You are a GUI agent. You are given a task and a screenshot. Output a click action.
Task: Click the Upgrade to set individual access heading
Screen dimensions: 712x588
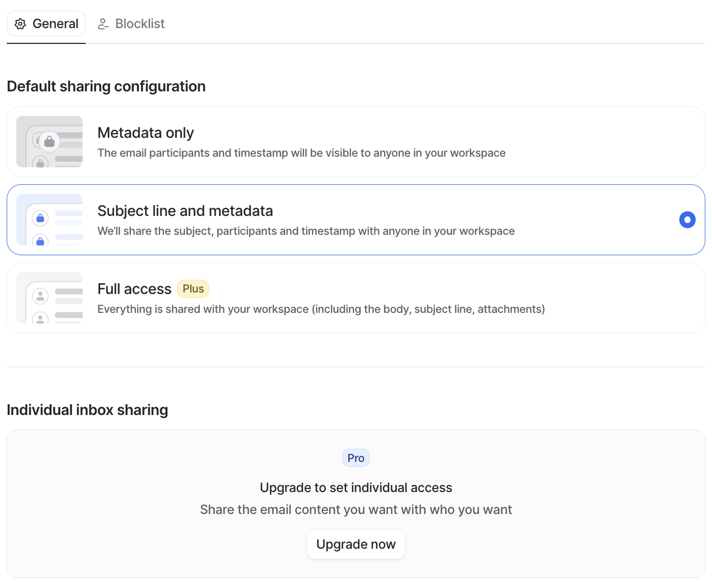[355, 487]
